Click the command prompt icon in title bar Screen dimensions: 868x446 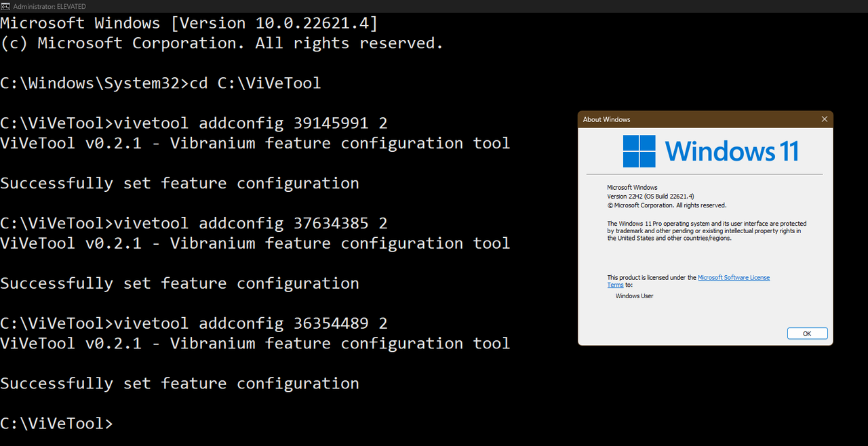[x=5, y=6]
